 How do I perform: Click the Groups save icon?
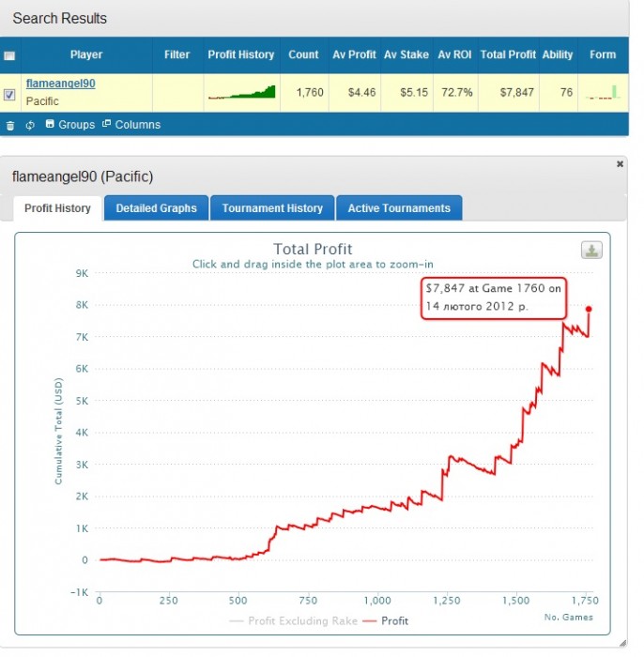[50, 124]
